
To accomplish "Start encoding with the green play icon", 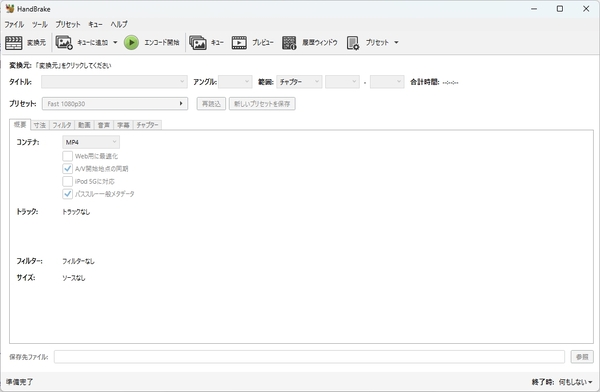I will 131,42.
